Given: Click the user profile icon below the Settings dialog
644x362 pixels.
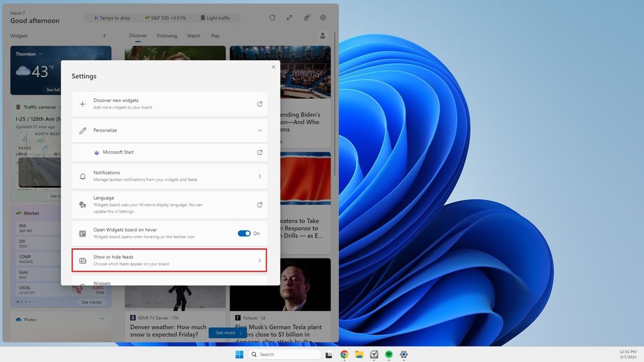Looking at the screenshot, I should (323, 35).
